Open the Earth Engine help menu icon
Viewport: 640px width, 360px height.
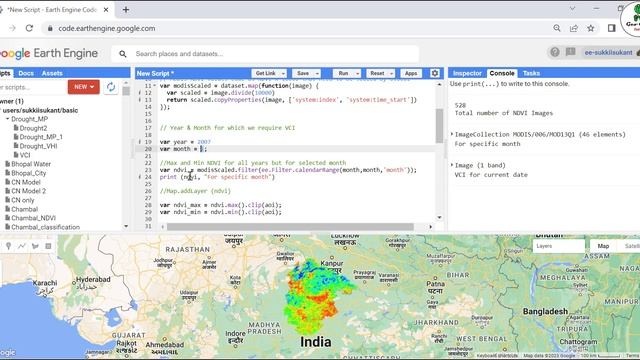(554, 52)
